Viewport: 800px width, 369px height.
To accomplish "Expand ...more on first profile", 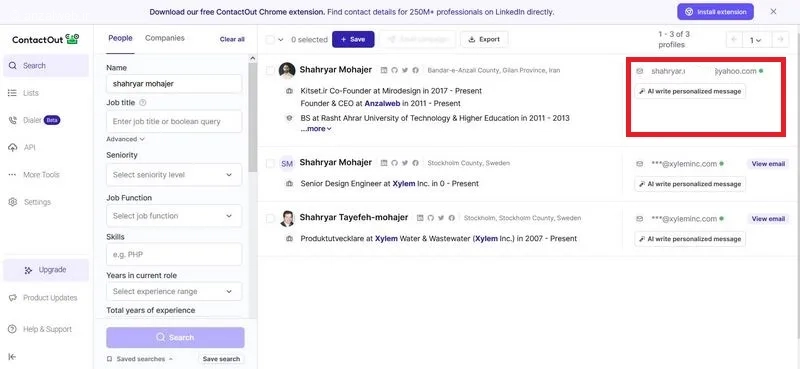I will point(316,129).
